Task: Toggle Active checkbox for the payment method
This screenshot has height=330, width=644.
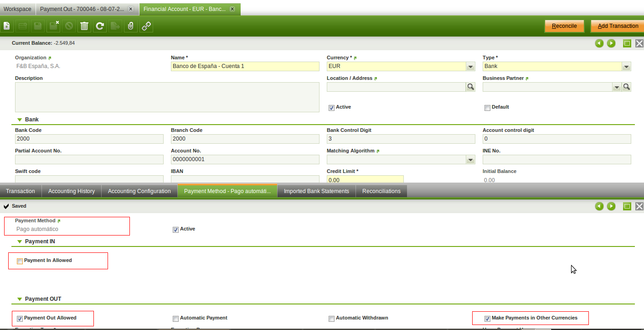Action: (175, 230)
